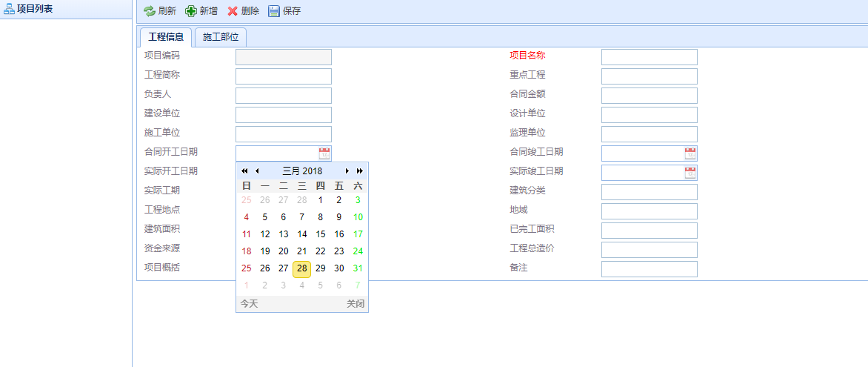Go to next month in date picker
This screenshot has height=367, width=868.
[x=347, y=171]
